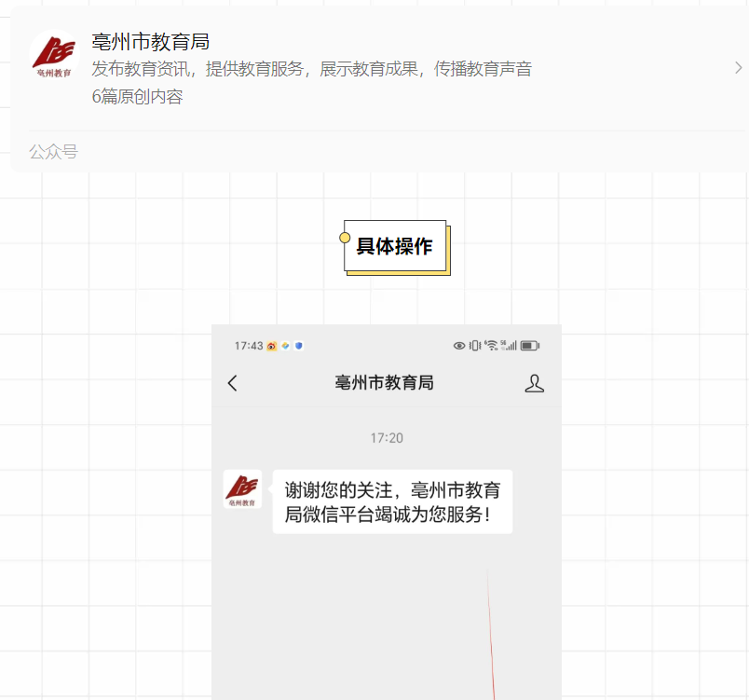Tap the blue shield icon in status bar
This screenshot has width=749, height=700.
point(298,346)
